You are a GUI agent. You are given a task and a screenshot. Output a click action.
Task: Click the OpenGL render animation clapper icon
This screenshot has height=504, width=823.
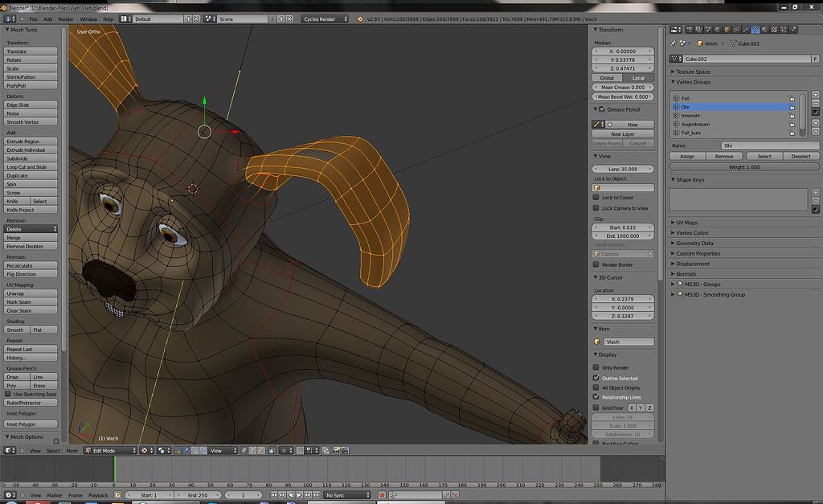click(x=345, y=450)
